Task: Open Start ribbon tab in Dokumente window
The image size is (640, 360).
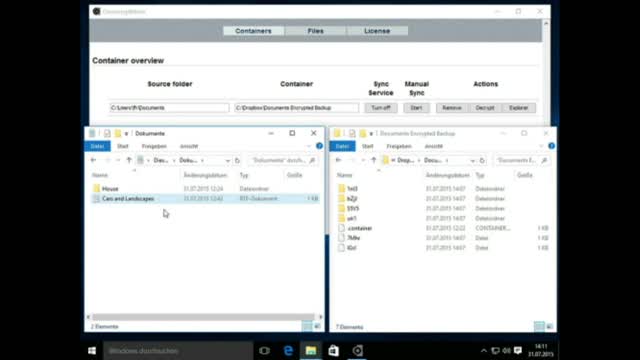Action: pos(122,146)
